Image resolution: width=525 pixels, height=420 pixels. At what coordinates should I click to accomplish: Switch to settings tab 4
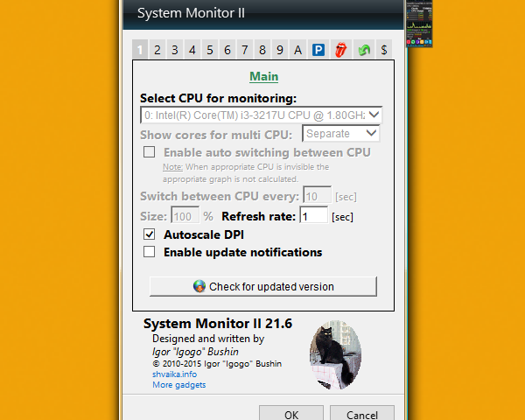[192, 50]
